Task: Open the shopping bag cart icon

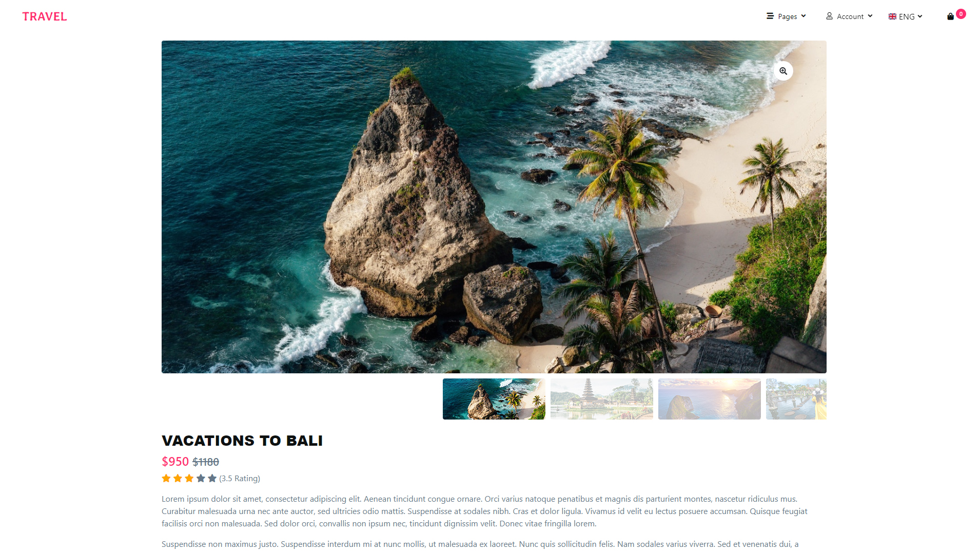Action: (x=950, y=16)
